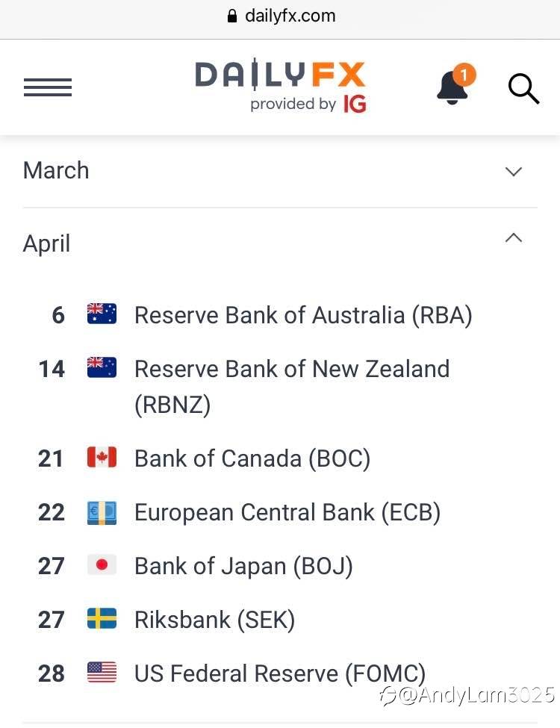Click the euro banknote icon
560x728 pixels.
102,512
